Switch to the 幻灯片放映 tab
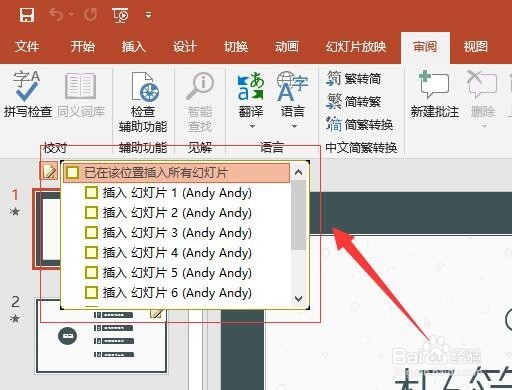 pyautogui.click(x=356, y=46)
